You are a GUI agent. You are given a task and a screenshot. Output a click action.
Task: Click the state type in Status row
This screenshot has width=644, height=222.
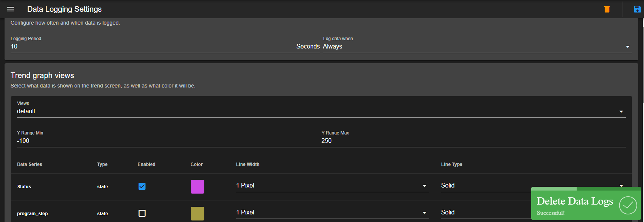pyautogui.click(x=103, y=187)
